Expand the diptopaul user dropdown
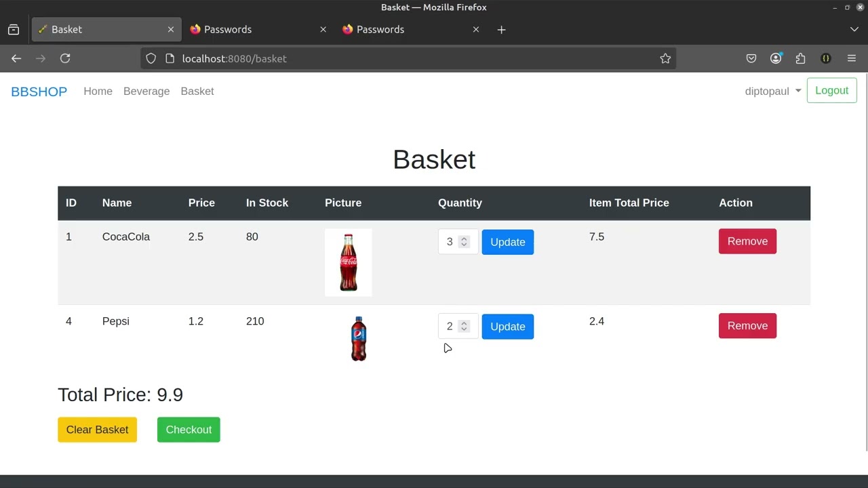 coord(773,91)
